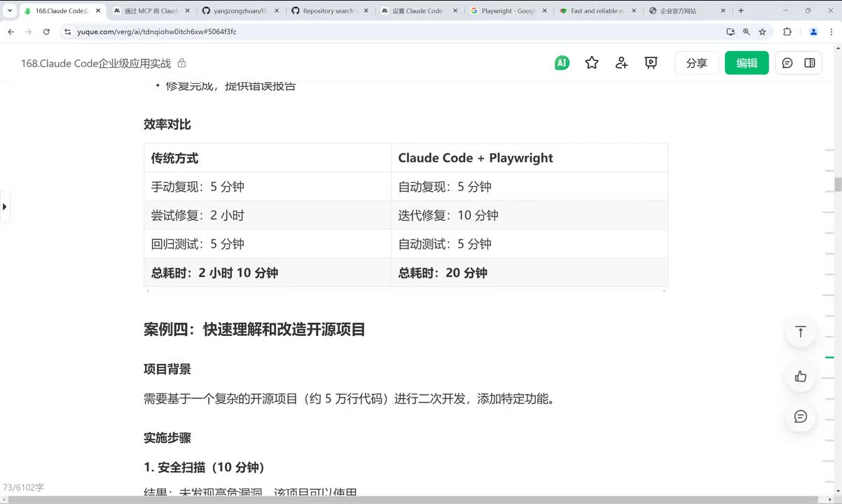Viewport: 842px width, 504px height.
Task: Star this document as favorite
Action: point(592,63)
